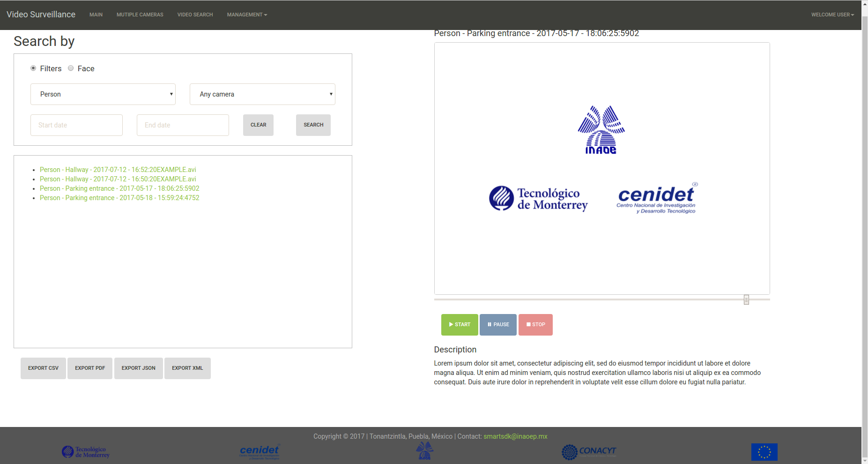This screenshot has width=868, height=464.
Task: Start video playback
Action: 460,325
